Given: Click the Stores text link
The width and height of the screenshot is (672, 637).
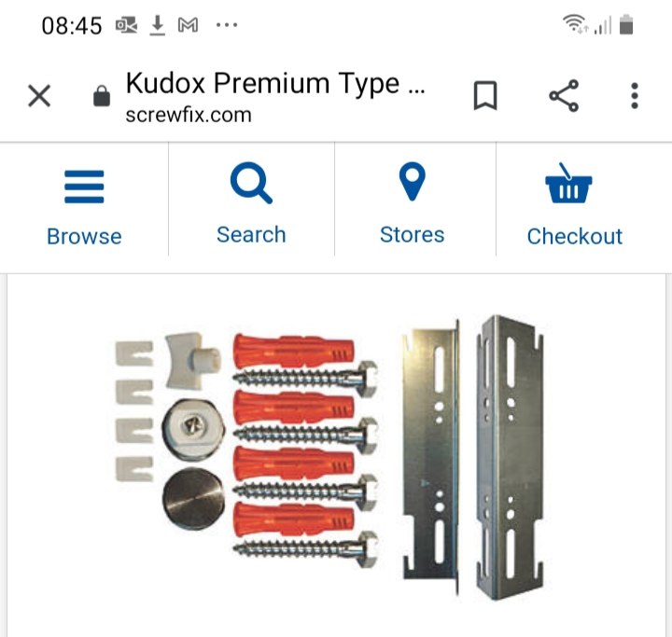Looking at the screenshot, I should 412,235.
